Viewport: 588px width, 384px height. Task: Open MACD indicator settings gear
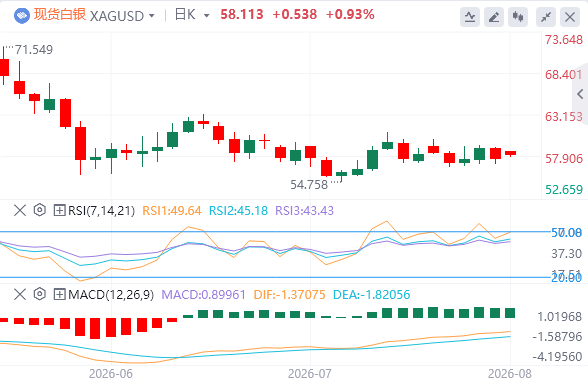point(39,294)
